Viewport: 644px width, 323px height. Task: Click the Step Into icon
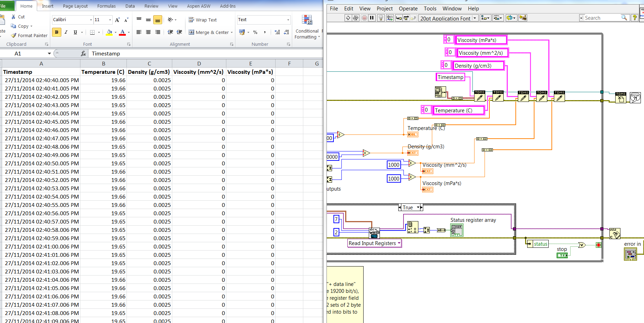click(399, 18)
